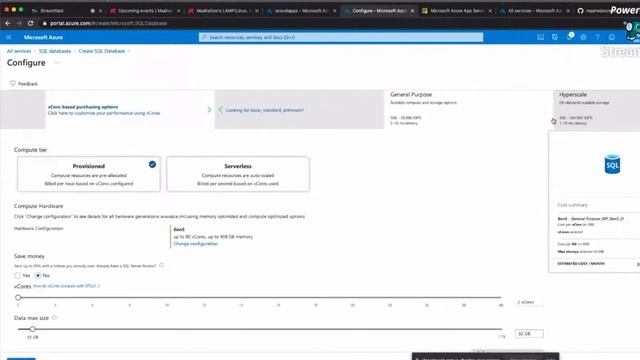Click the Feedback heart icon
This screenshot has height=360, width=640.
click(13, 83)
